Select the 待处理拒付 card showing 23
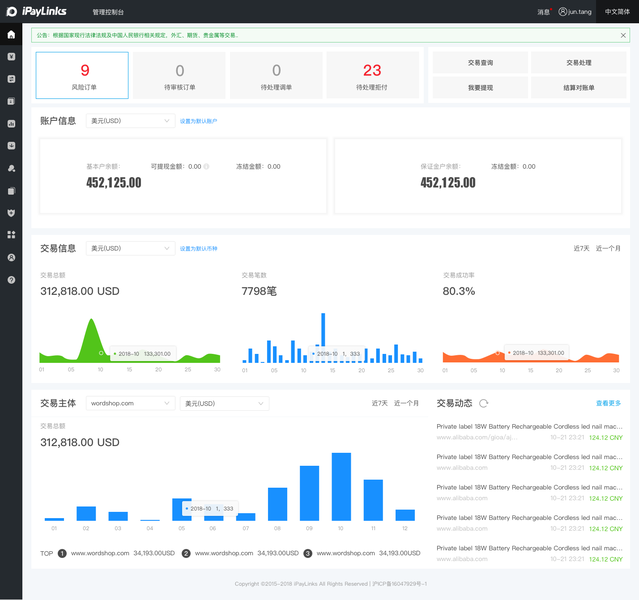Screen dimensions: 639x600 372,75
